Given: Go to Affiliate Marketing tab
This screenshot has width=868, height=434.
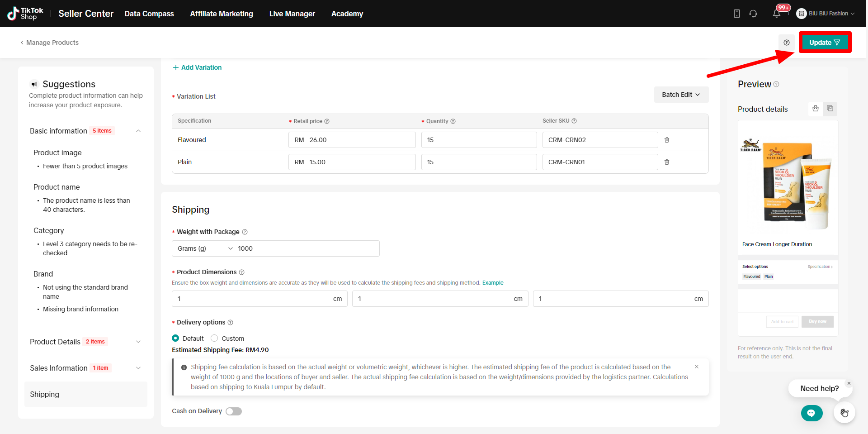Looking at the screenshot, I should point(222,14).
